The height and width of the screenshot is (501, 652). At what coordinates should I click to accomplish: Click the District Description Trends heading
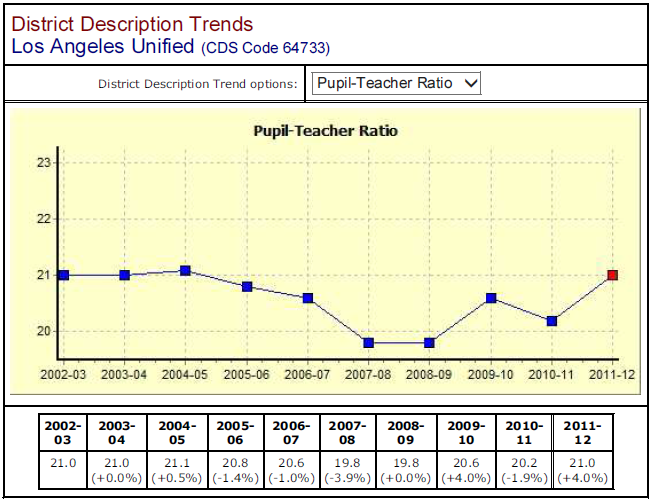[x=132, y=24]
